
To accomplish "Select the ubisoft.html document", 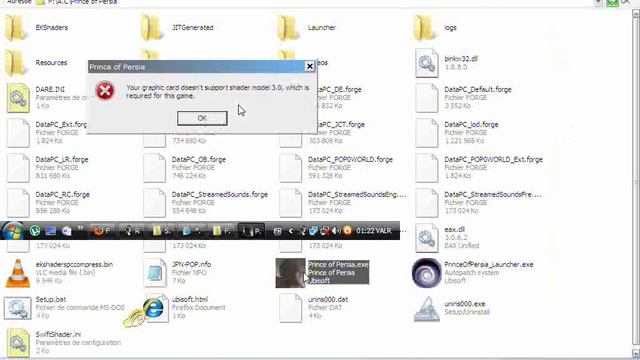I will click(x=184, y=308).
